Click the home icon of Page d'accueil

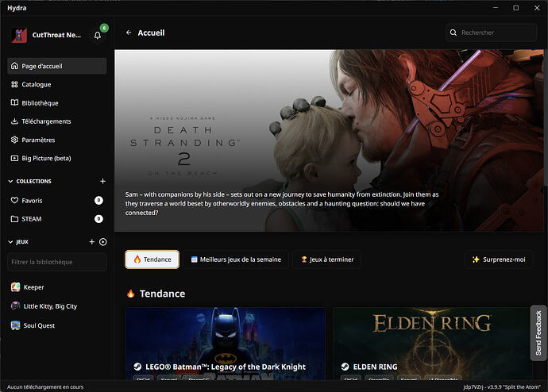pos(14,66)
